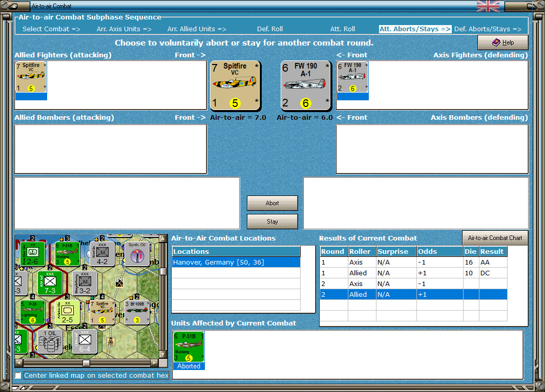Click the Bf 109B counter on the map
The image size is (545, 392).
pyautogui.click(x=137, y=313)
